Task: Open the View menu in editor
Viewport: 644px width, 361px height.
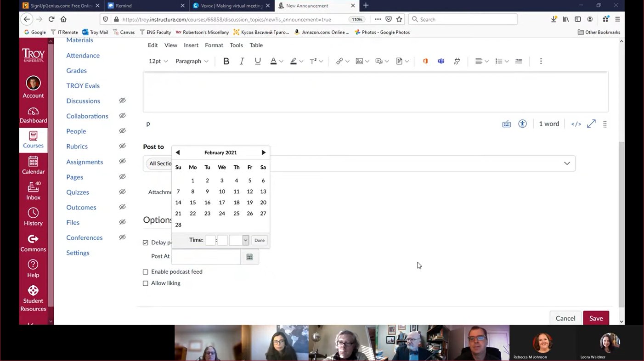Action: [x=171, y=45]
